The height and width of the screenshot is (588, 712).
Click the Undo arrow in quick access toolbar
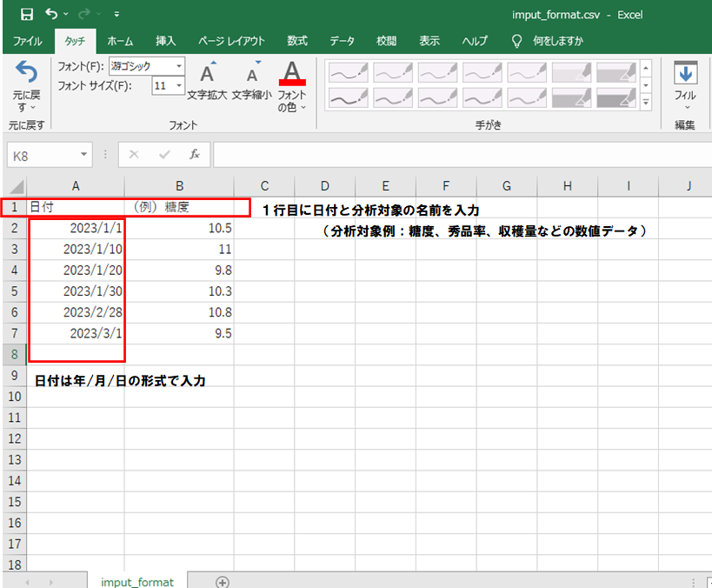pos(50,14)
